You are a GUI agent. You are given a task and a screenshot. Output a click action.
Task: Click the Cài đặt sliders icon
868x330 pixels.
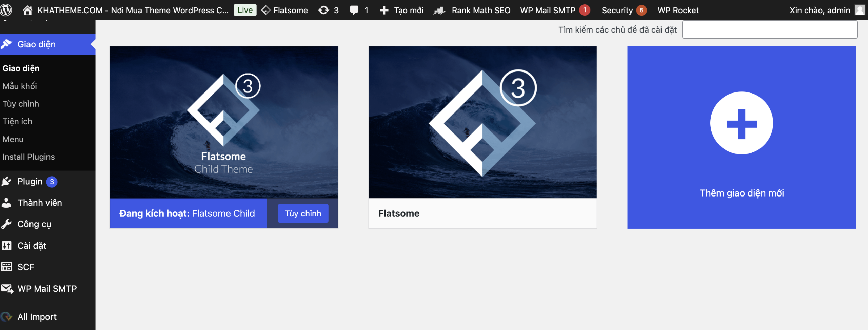6,246
